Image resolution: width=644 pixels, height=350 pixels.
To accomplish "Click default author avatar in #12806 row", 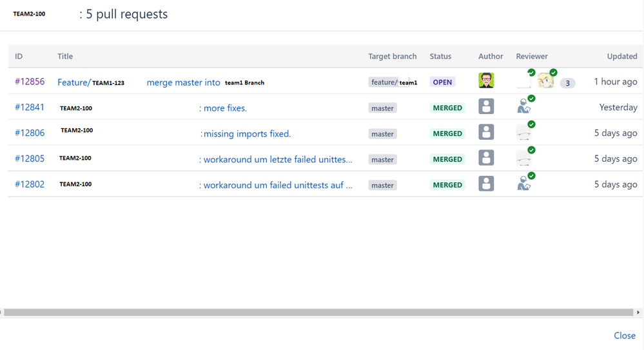I will click(x=486, y=132).
